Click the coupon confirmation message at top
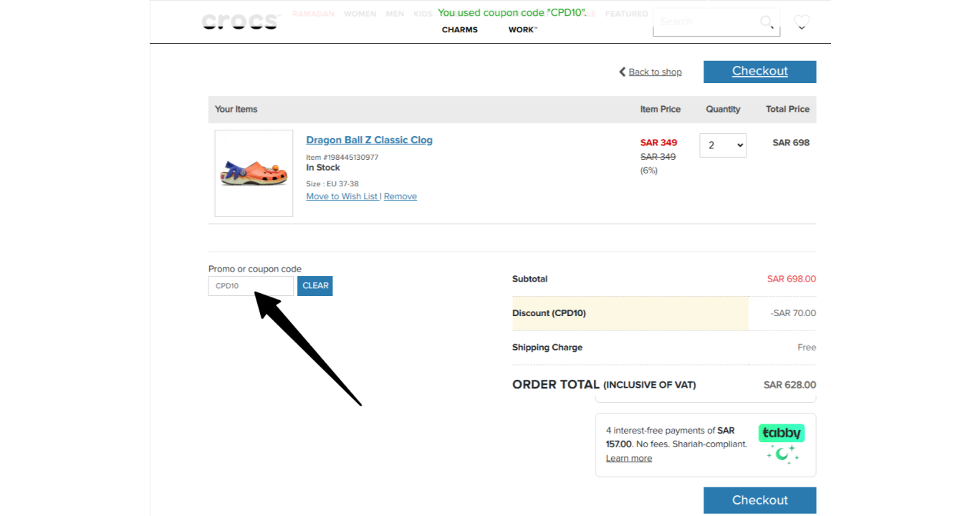The image size is (980, 516). (512, 13)
